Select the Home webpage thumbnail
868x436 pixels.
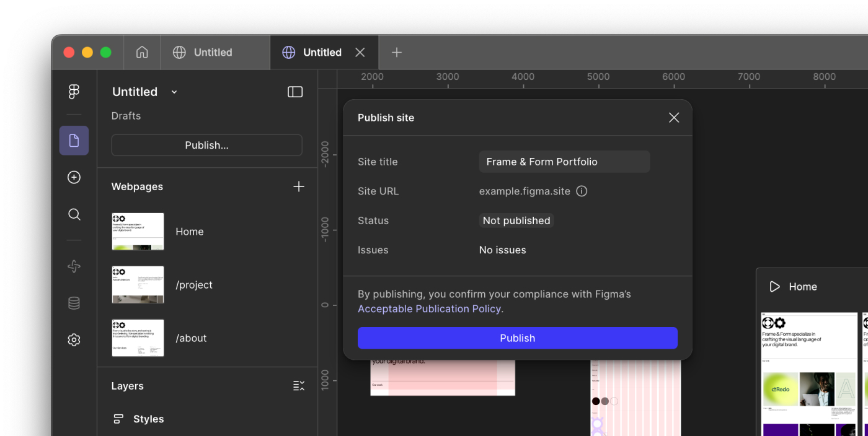[138, 232]
